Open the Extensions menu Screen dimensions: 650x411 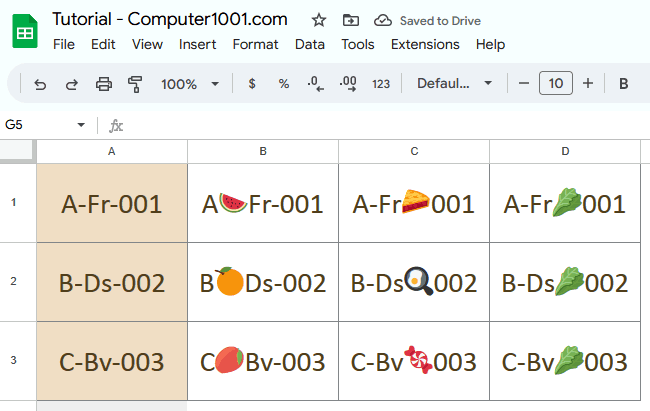coord(425,44)
